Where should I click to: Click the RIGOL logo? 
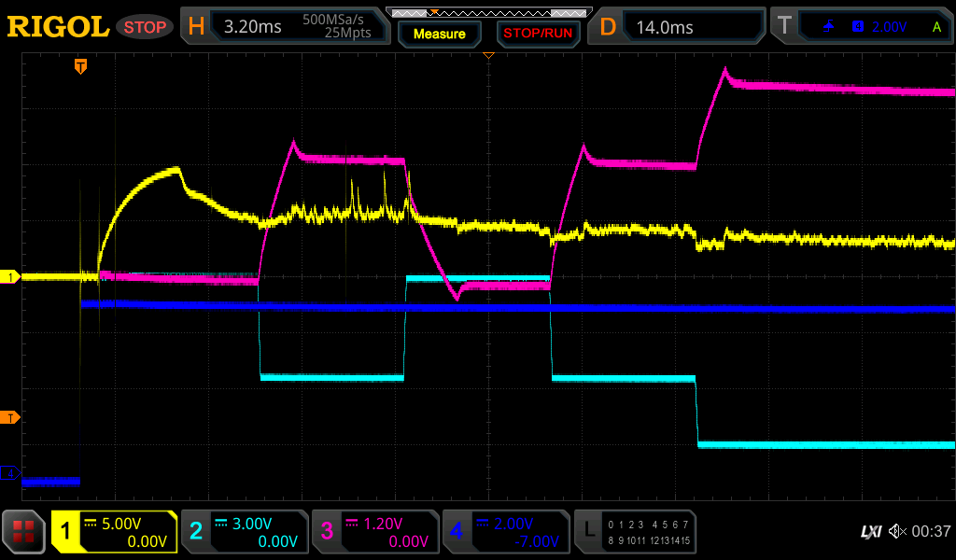click(57, 27)
